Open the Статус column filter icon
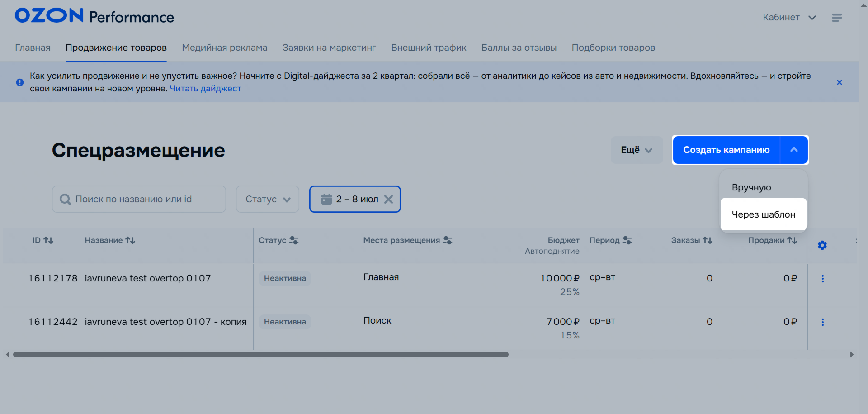This screenshot has height=414, width=868. tap(294, 240)
